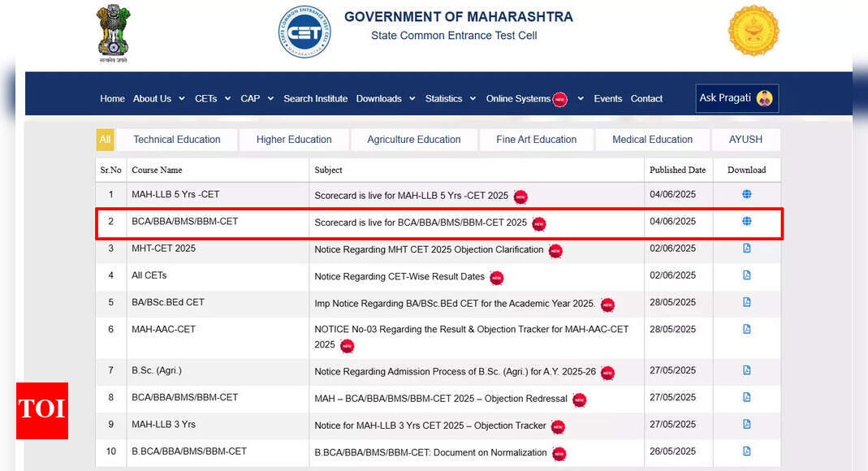
Task: Expand the Statistics dropdown in navbar
Action: tap(450, 99)
